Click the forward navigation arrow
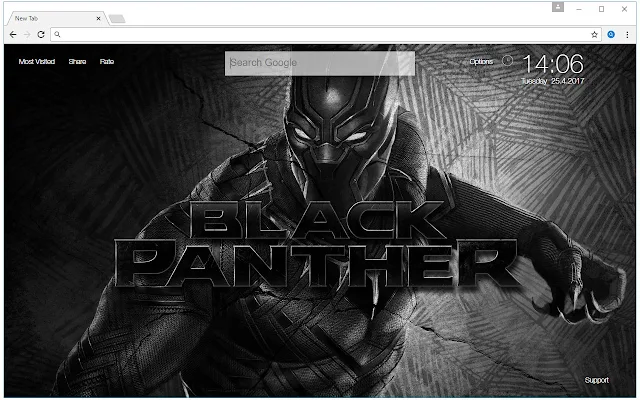This screenshot has height=400, width=640. [x=27, y=35]
